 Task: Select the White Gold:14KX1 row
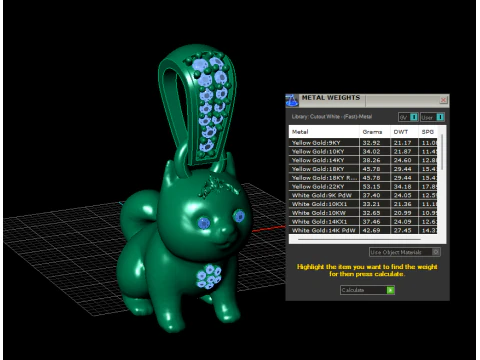coord(363,222)
